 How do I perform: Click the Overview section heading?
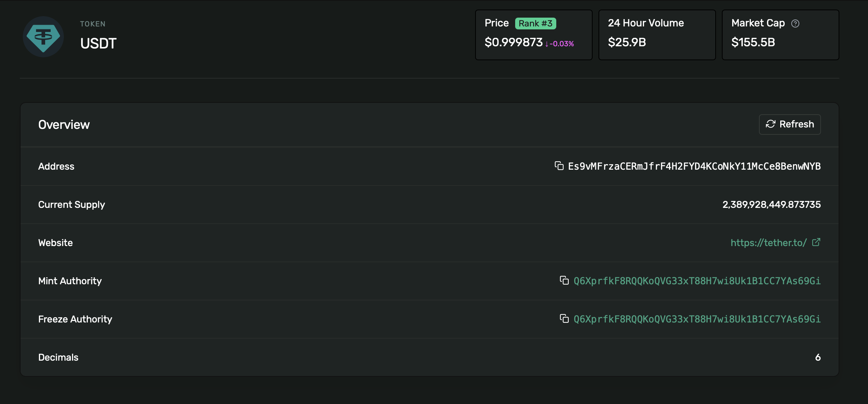pyautogui.click(x=64, y=124)
